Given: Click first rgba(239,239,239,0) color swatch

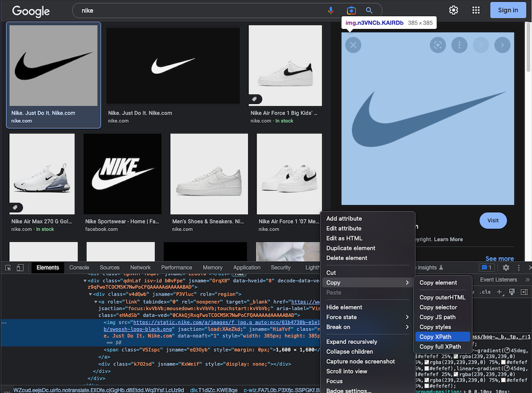Looking at the screenshot, I should (456, 356).
